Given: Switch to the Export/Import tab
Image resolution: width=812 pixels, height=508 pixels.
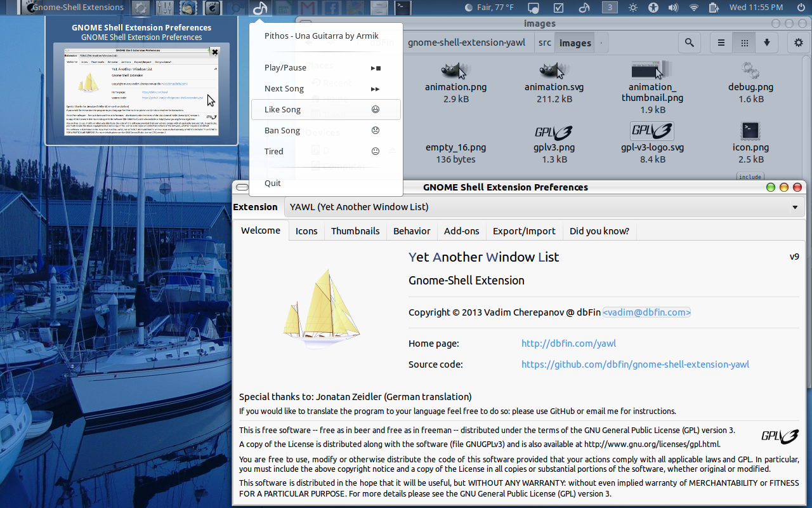Looking at the screenshot, I should coord(524,231).
